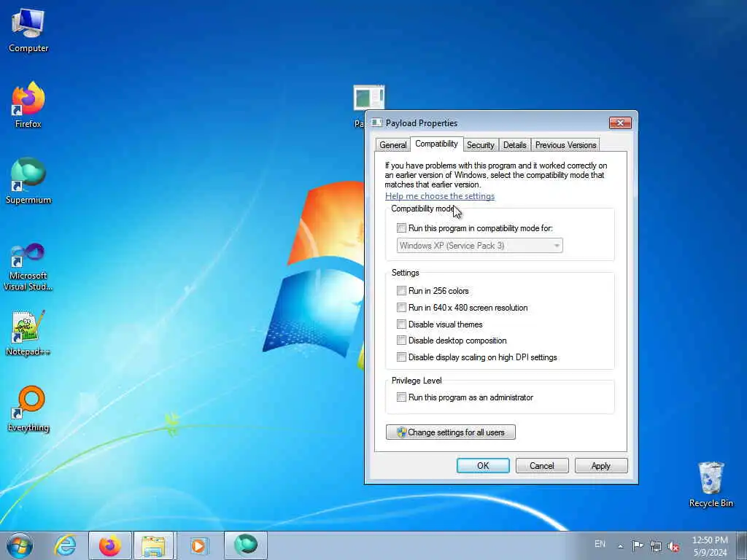Select the Firefox desktop shortcut
The width and height of the screenshot is (747, 560).
pos(28,105)
